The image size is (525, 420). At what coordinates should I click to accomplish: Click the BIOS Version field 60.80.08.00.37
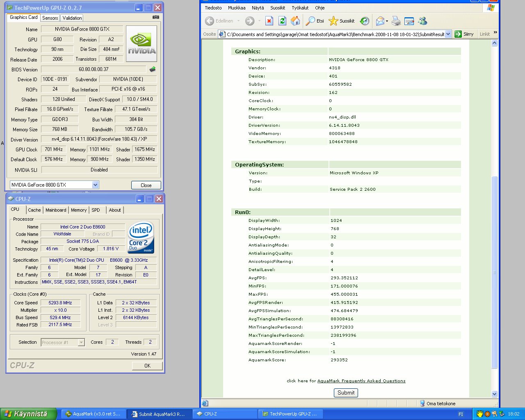pos(94,69)
